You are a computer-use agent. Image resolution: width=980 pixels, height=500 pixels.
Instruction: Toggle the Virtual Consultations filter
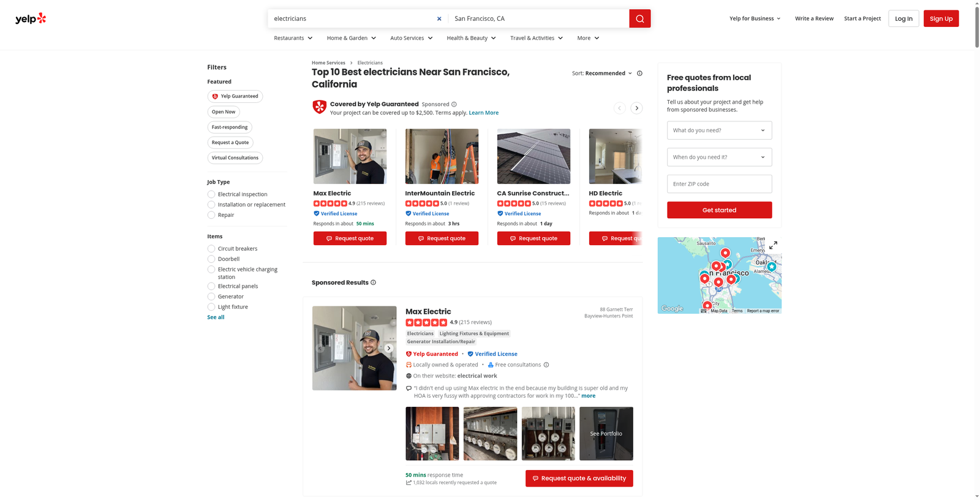tap(235, 158)
